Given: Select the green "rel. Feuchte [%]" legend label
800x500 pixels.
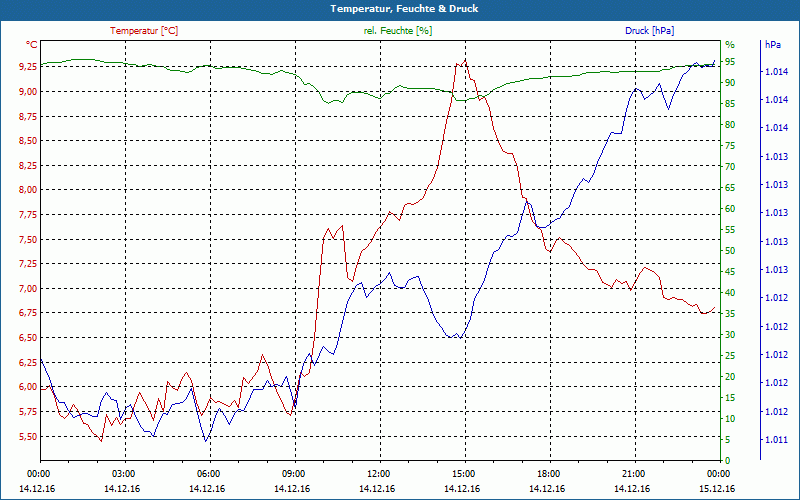Looking at the screenshot, I should click(x=398, y=31).
